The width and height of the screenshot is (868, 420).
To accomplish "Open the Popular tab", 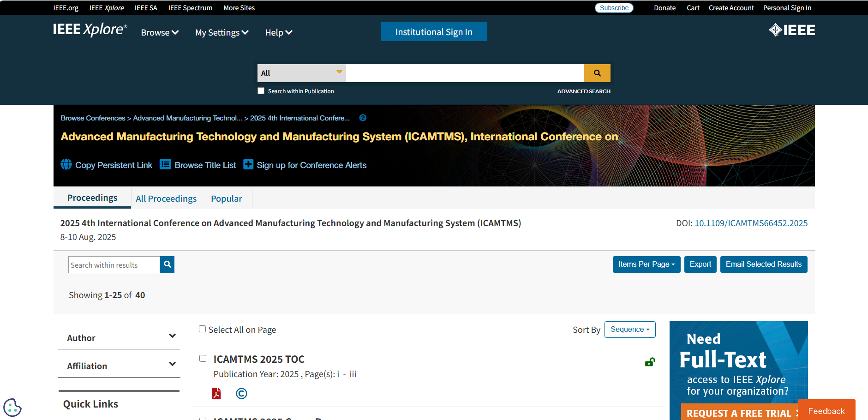I will (x=226, y=198).
